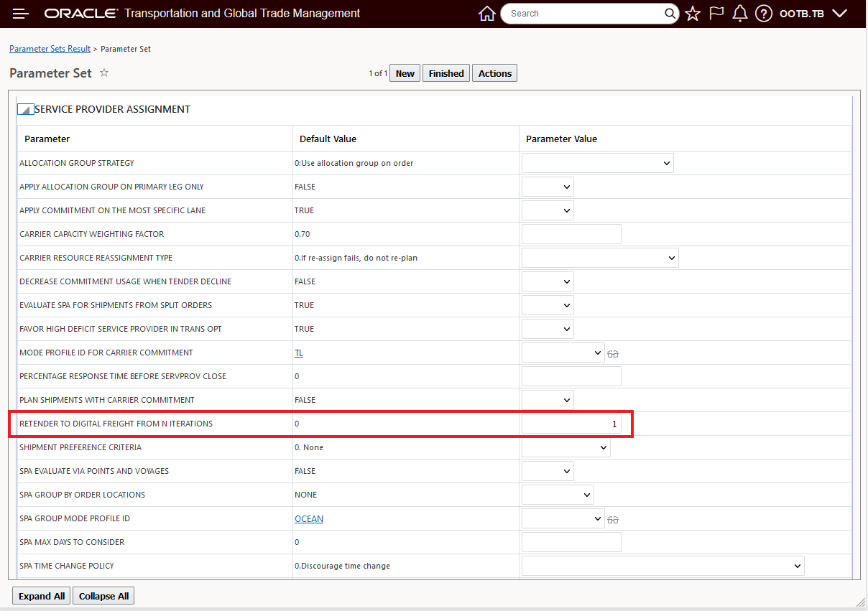
Task: Click into the header Search field
Action: click(583, 14)
